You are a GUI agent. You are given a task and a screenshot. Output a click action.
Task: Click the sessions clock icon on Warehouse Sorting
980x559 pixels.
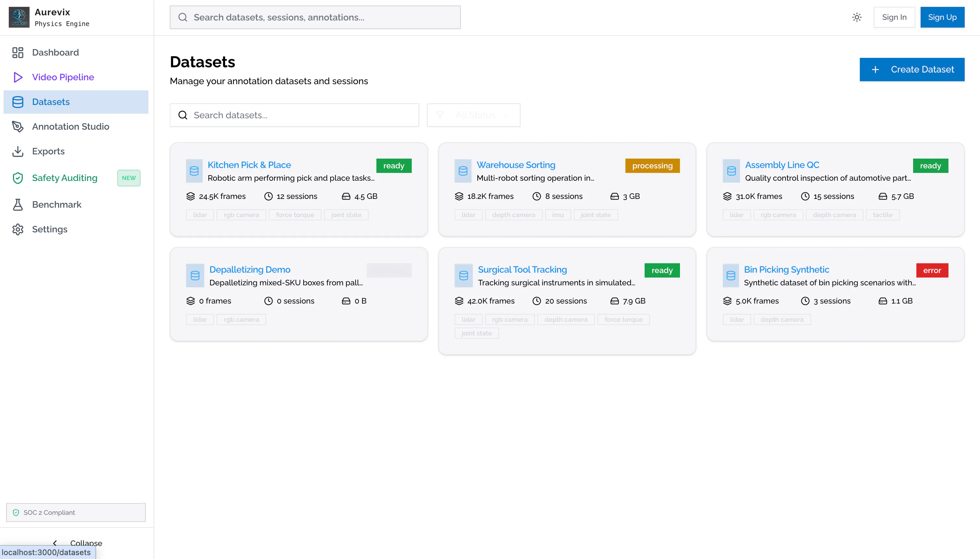point(537,196)
